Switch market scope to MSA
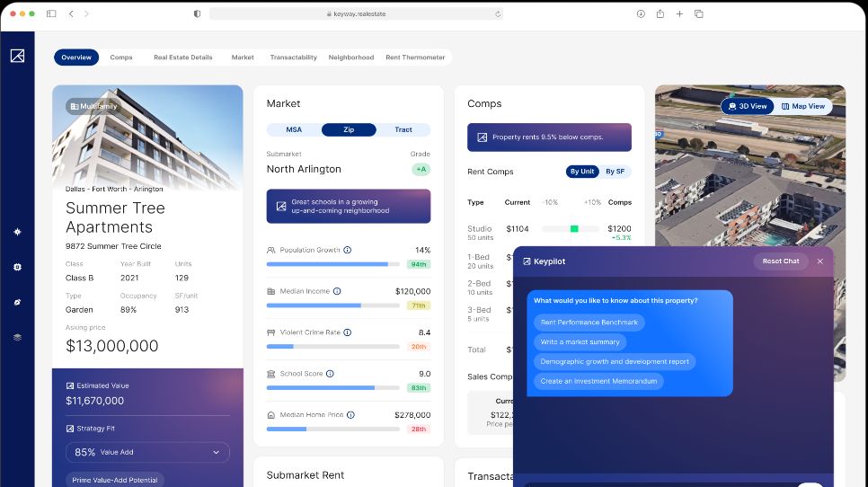 294,129
